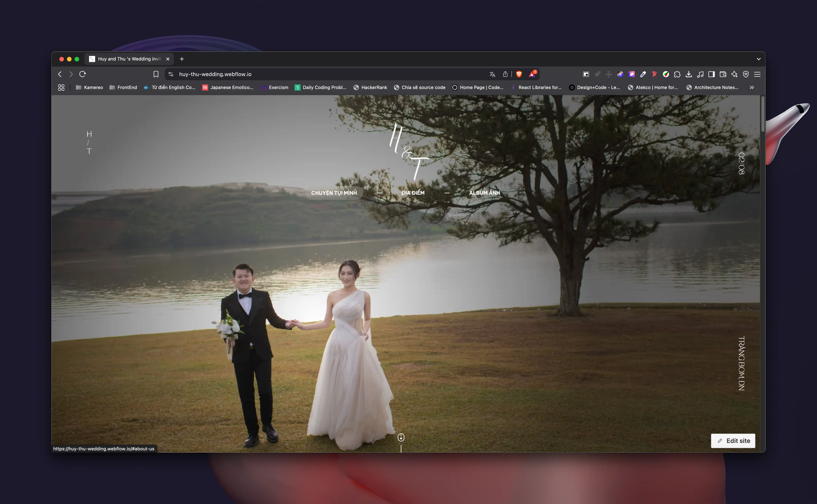Click the translate page icon
Viewport: 817px width, 504px height.
tap(492, 74)
